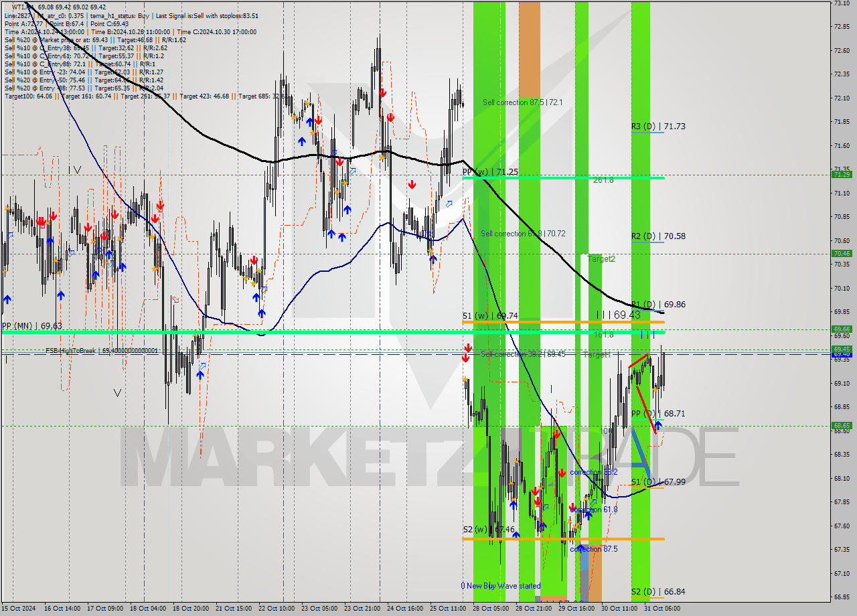Select the '18 Oct 04:00' time axis label

tap(148, 609)
